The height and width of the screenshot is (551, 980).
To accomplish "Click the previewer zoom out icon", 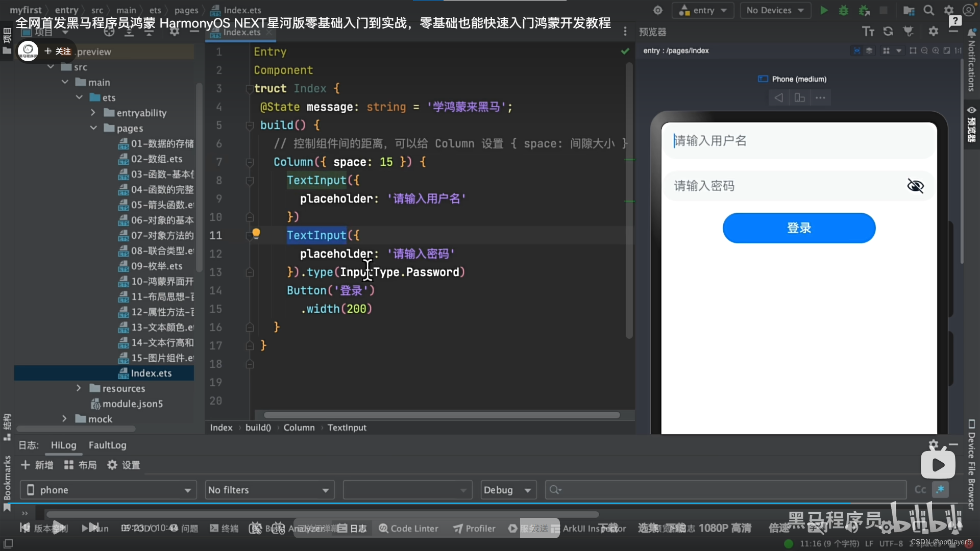I will coord(924,51).
